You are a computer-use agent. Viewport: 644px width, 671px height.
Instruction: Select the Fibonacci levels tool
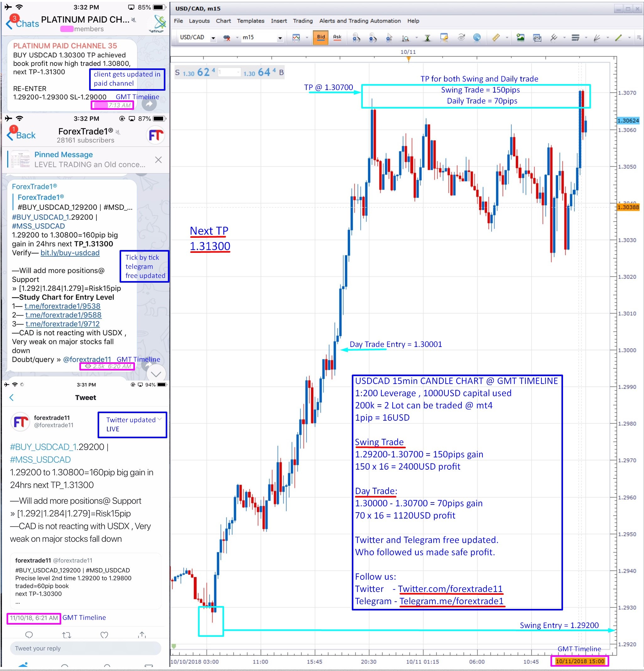click(x=575, y=38)
